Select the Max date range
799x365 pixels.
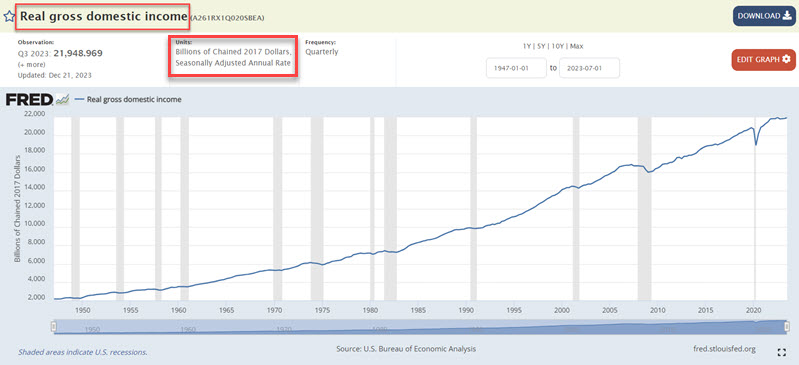(x=576, y=46)
